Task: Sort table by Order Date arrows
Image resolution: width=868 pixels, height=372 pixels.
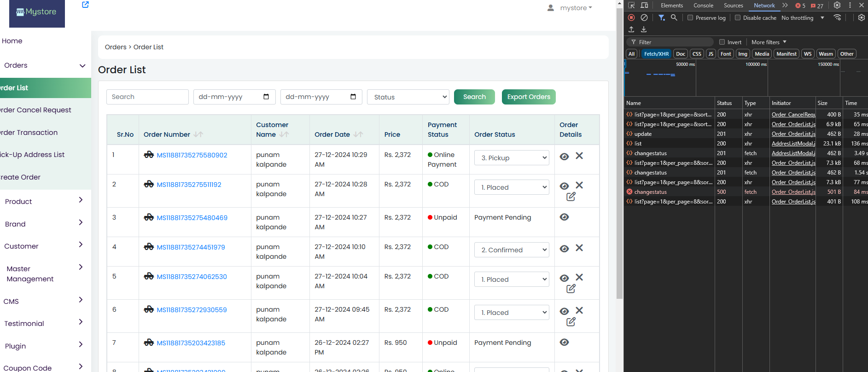Action: (x=358, y=134)
